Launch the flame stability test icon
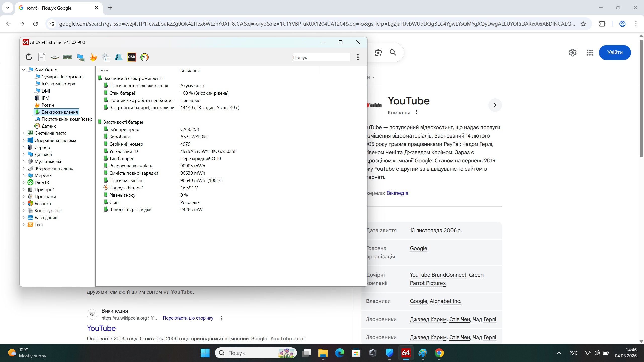The height and width of the screenshot is (362, 644). tap(93, 57)
